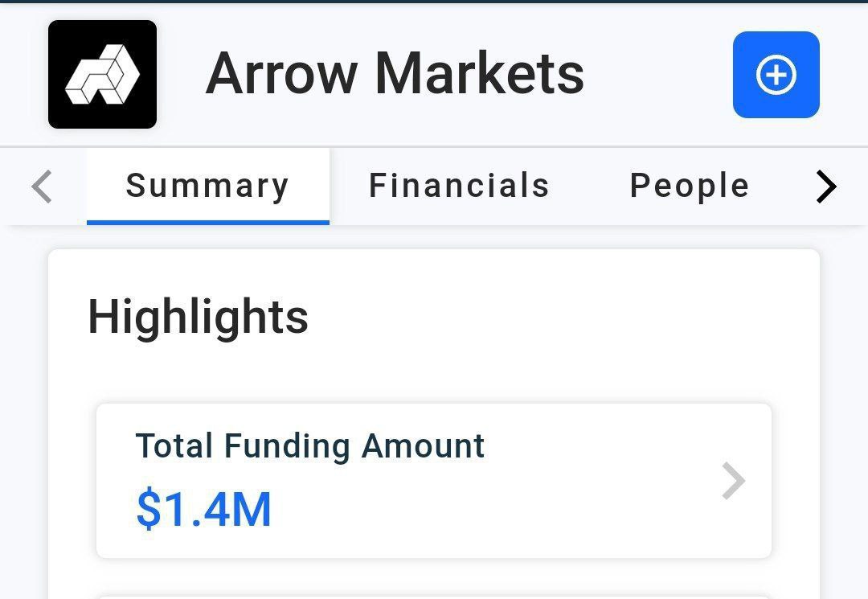Open the Total Funding Amount card
The width and height of the screenshot is (868, 599).
[434, 481]
